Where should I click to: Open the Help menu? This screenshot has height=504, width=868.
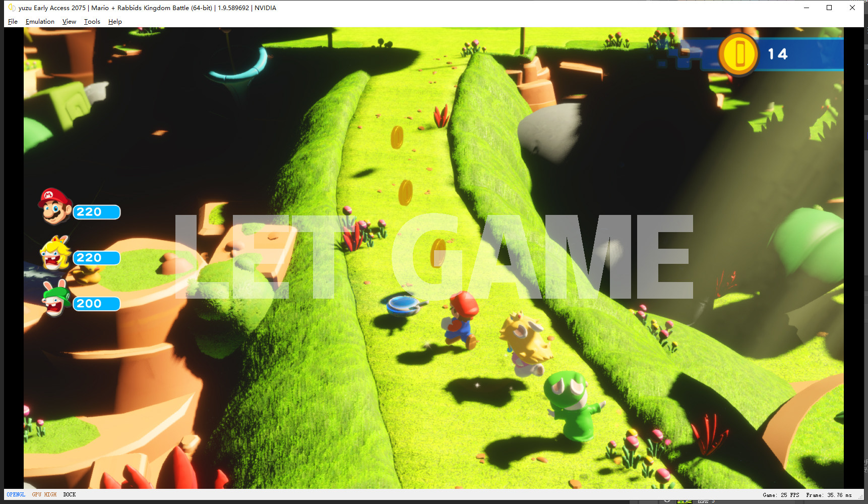pyautogui.click(x=115, y=22)
